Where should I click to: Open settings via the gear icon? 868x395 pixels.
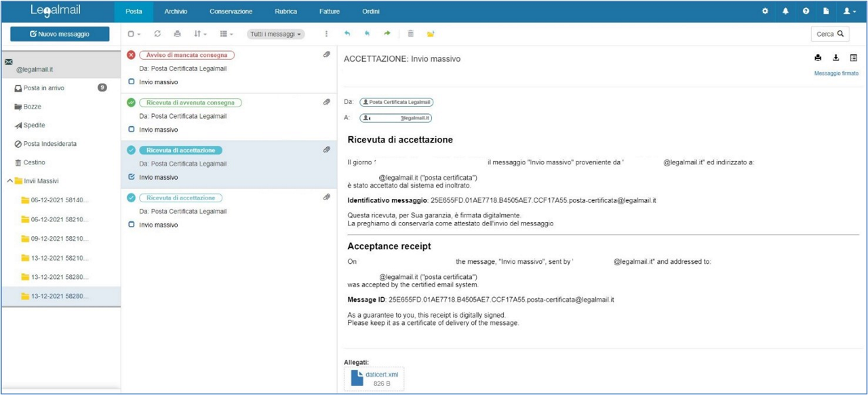pyautogui.click(x=766, y=12)
